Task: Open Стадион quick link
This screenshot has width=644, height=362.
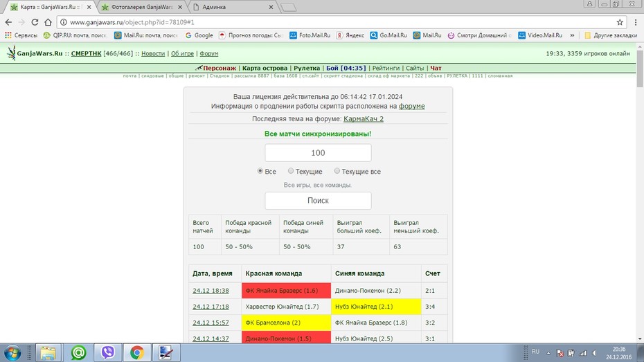Action: pyautogui.click(x=220, y=76)
